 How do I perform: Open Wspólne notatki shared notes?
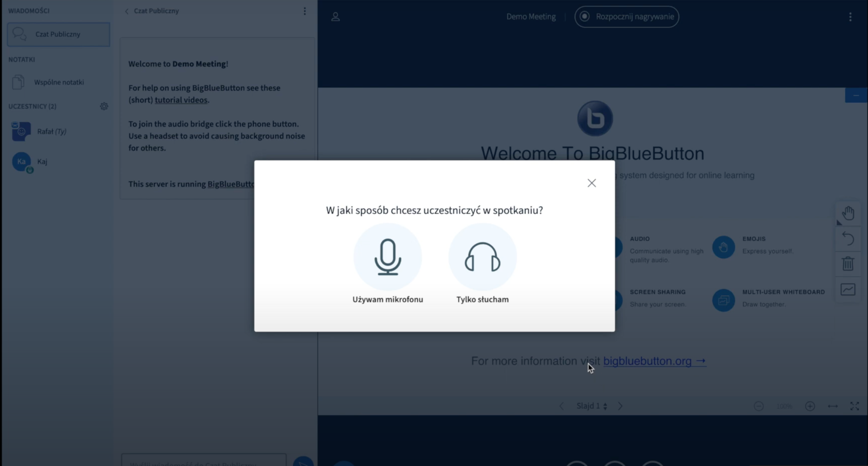58,82
